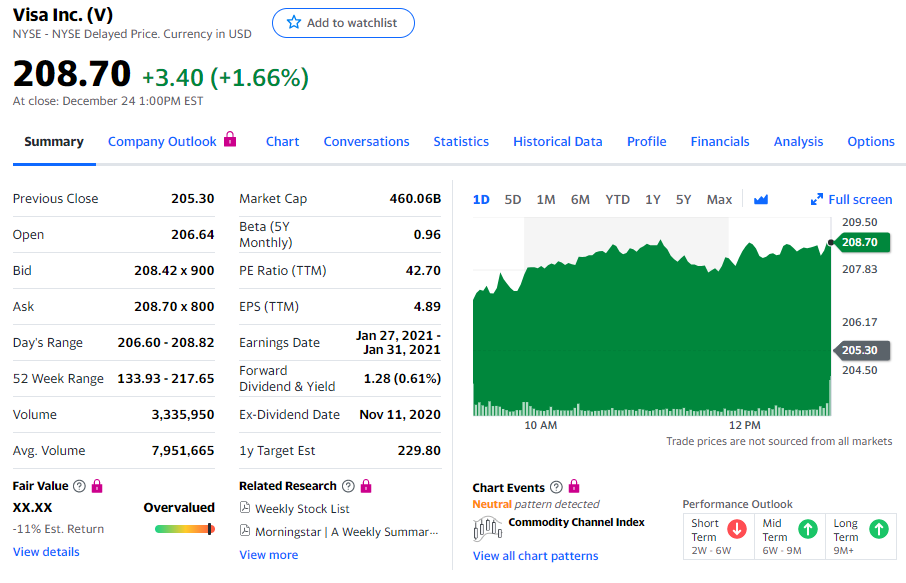
Task: Click the 205.30 previous close chart marker
Action: pos(861,350)
